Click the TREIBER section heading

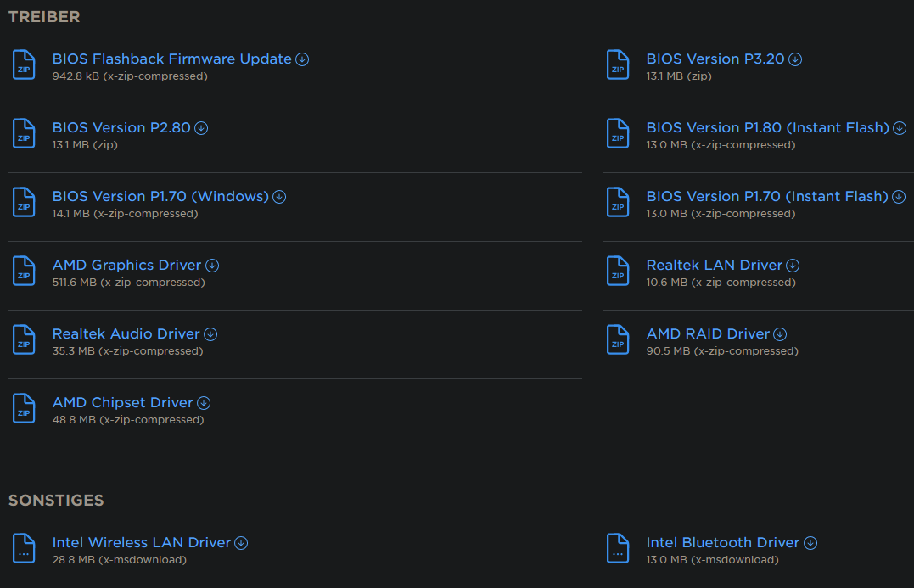44,17
